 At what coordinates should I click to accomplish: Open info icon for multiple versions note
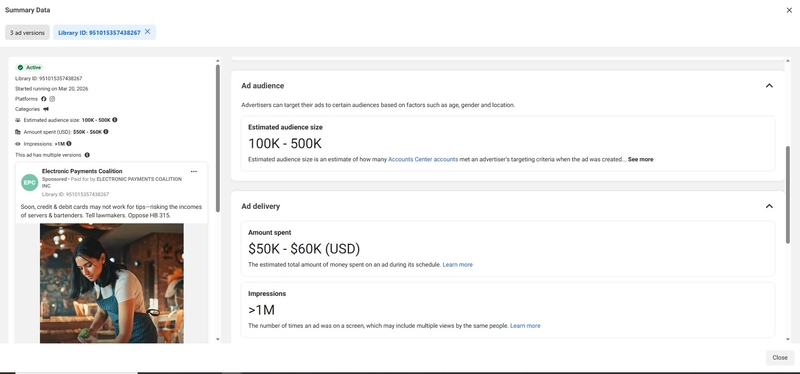tap(87, 155)
